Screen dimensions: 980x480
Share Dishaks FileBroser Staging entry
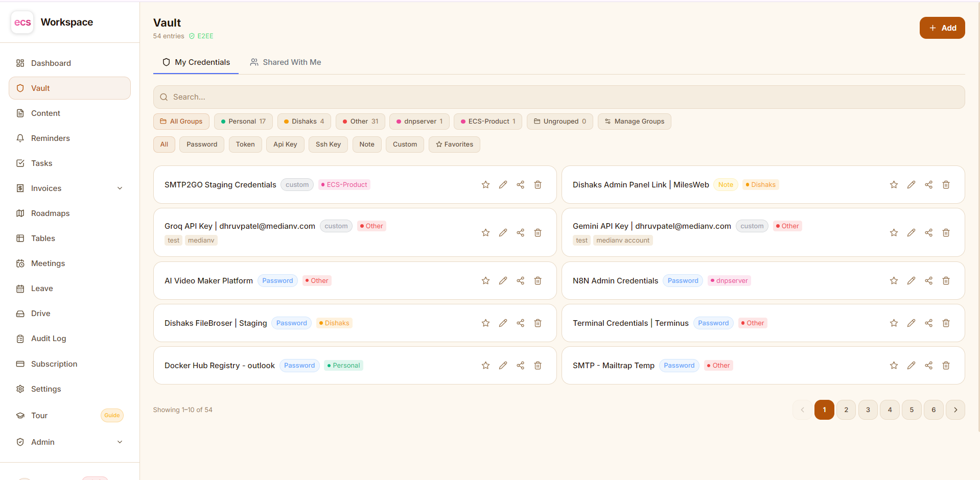click(520, 323)
